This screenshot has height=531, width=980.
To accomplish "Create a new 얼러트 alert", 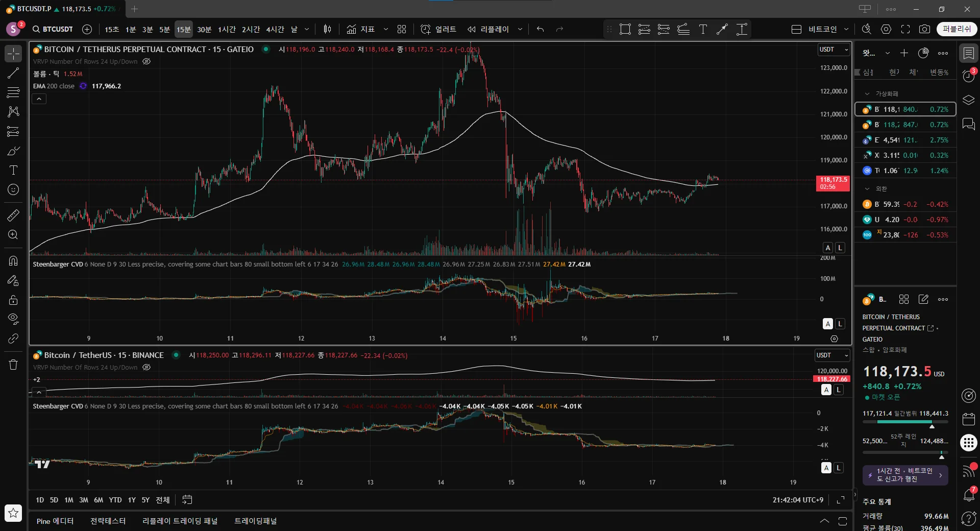I will coord(438,29).
